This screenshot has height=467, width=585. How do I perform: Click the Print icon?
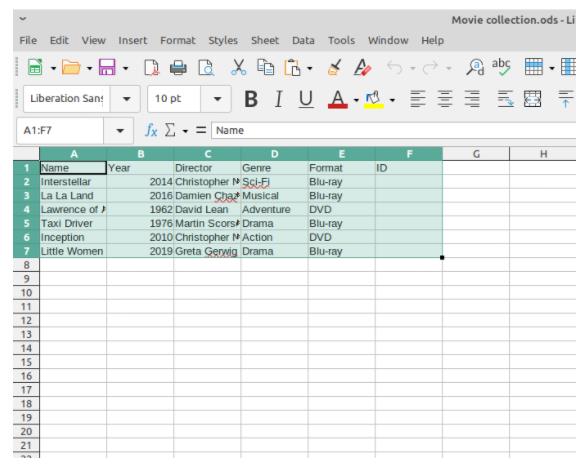click(x=178, y=68)
